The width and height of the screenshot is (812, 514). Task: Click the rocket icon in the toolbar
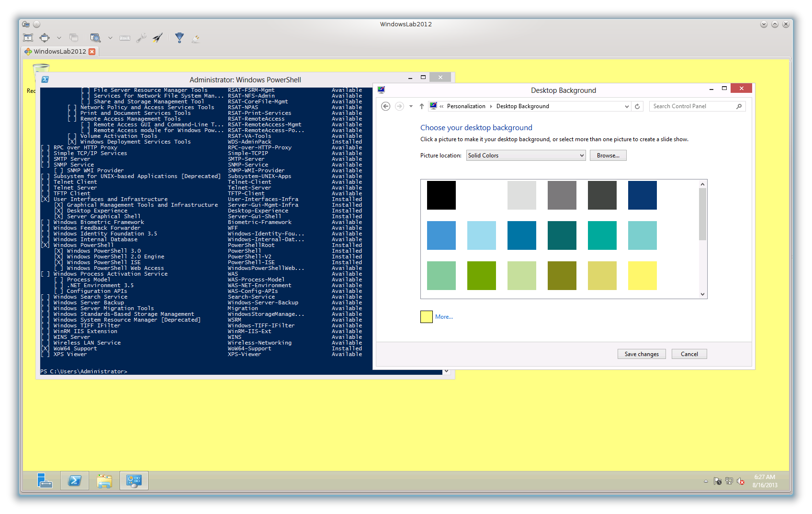[158, 38]
